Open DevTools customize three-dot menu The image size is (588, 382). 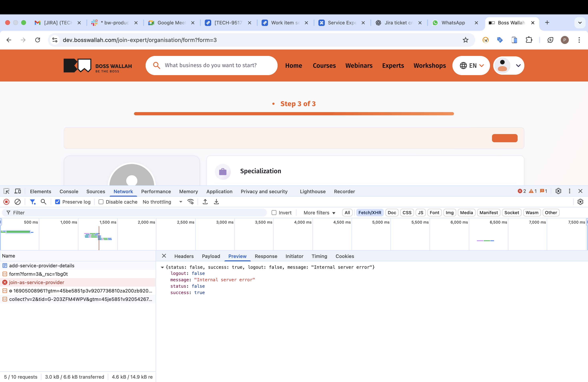pos(569,191)
